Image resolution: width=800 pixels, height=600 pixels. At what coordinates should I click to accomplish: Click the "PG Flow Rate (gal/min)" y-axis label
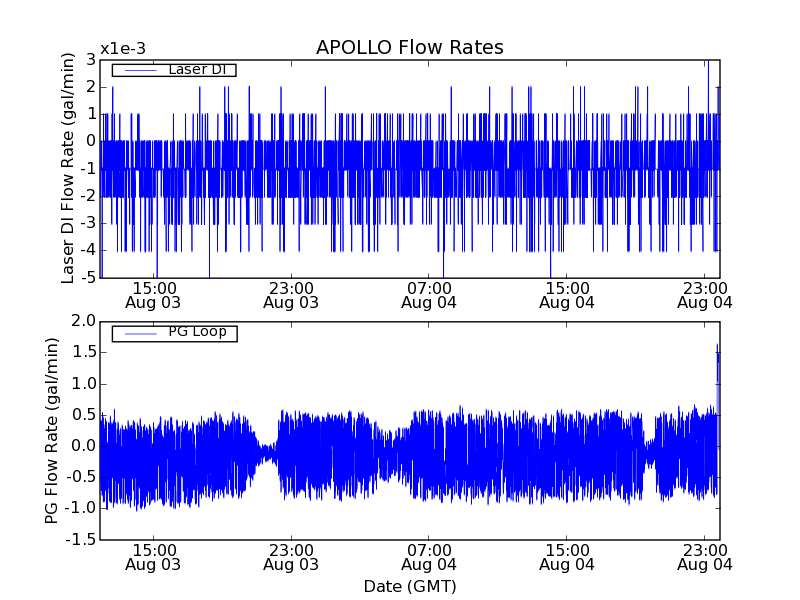[52, 430]
